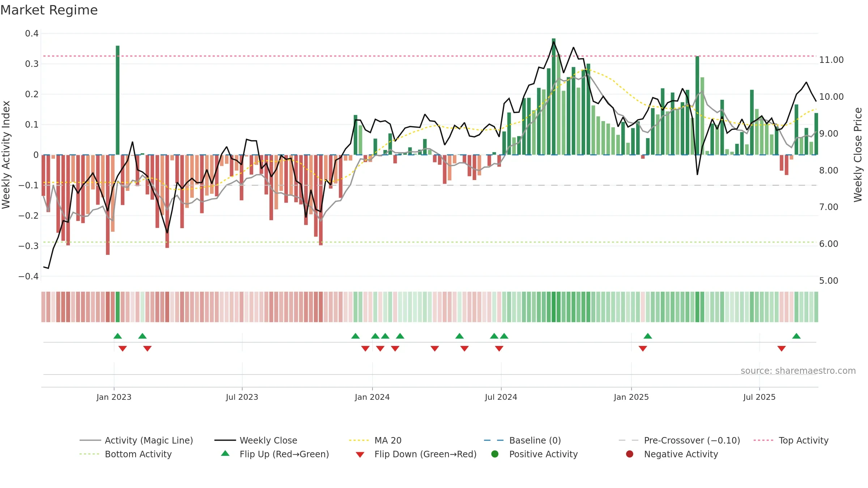
Task: Click the Flip Up triangle immediately after Jul 2024
Action: click(504, 336)
